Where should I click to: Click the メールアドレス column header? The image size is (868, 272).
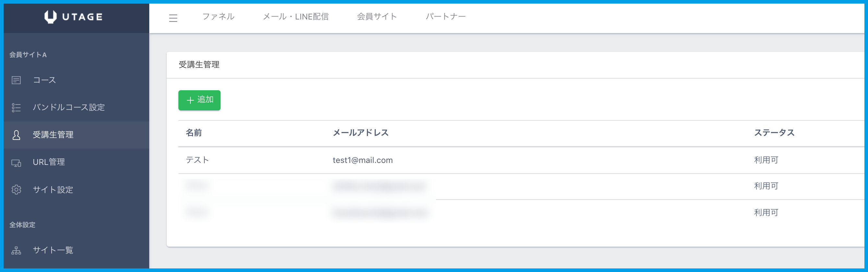click(x=361, y=133)
